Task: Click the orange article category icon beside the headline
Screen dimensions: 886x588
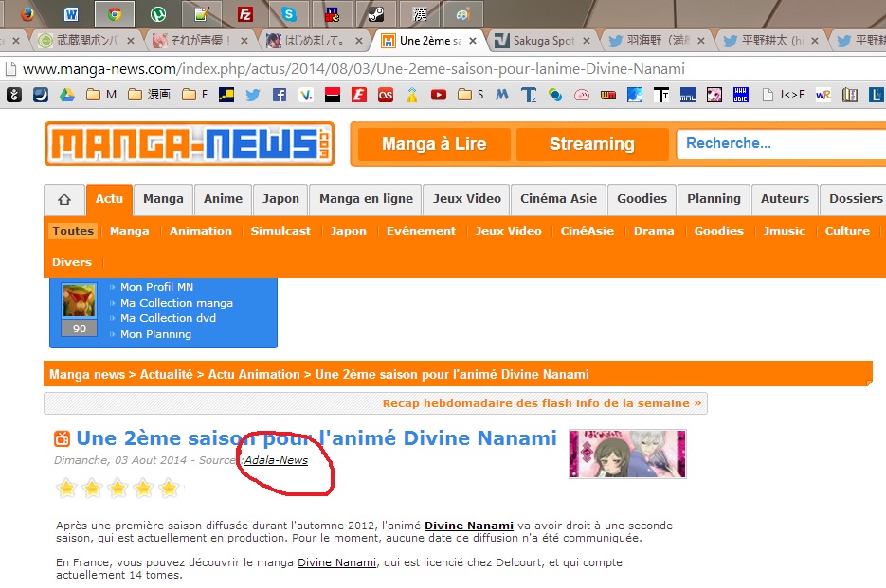Action: pyautogui.click(x=62, y=438)
